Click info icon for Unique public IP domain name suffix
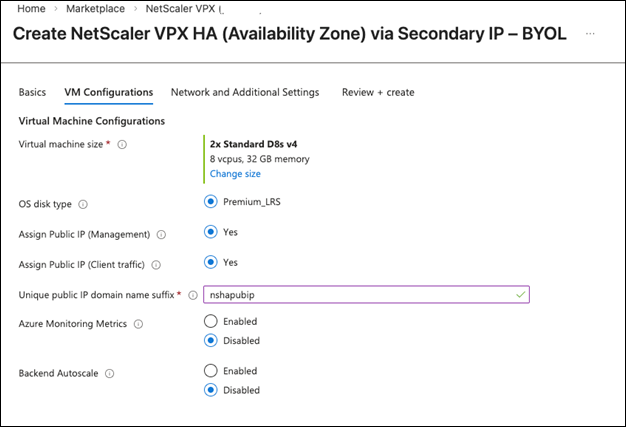This screenshot has width=626, height=427. click(193, 295)
